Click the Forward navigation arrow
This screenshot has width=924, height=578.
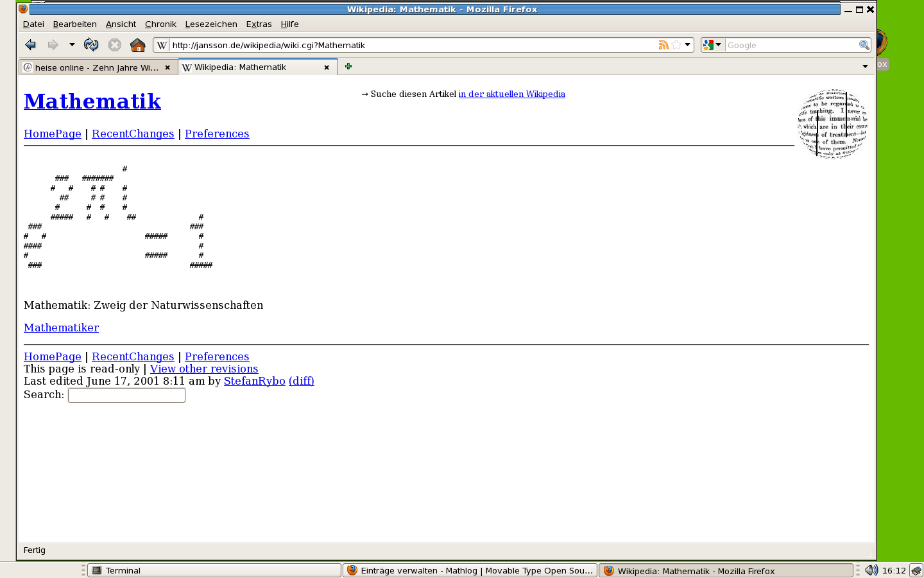point(53,45)
